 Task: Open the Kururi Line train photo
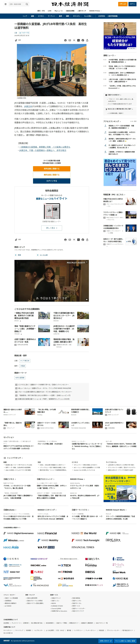click(52, 70)
